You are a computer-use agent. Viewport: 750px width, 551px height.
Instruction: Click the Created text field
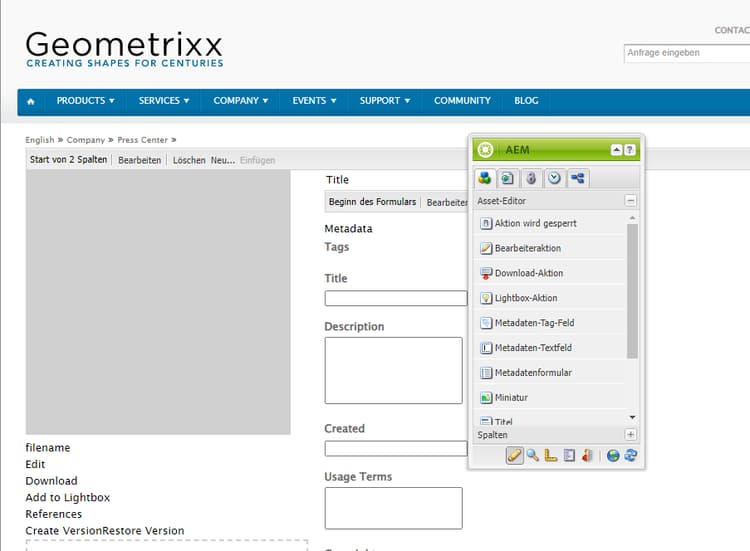[x=396, y=449]
